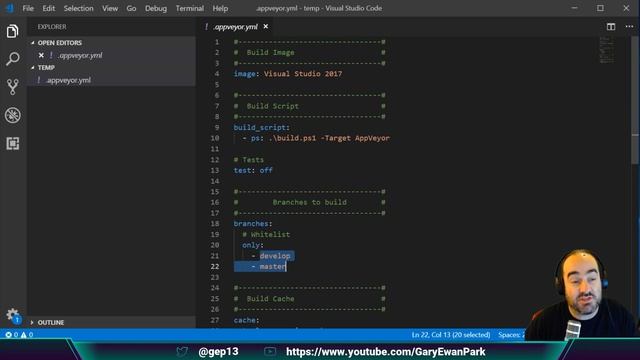The height and width of the screenshot is (360, 640).
Task: Open the Selection menu
Action: 78,8
